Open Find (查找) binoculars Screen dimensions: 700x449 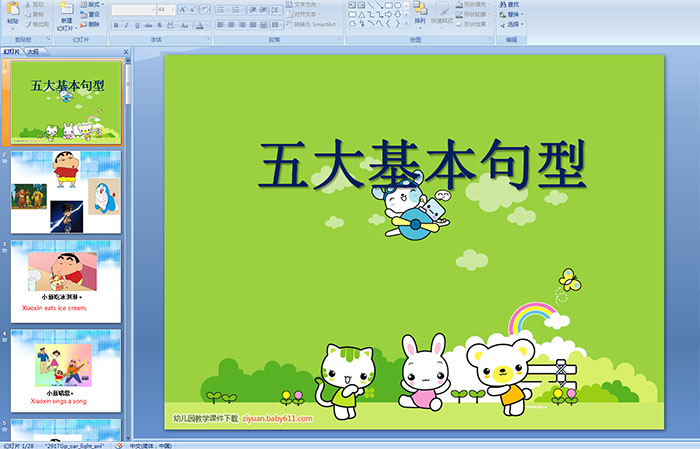[x=509, y=4]
